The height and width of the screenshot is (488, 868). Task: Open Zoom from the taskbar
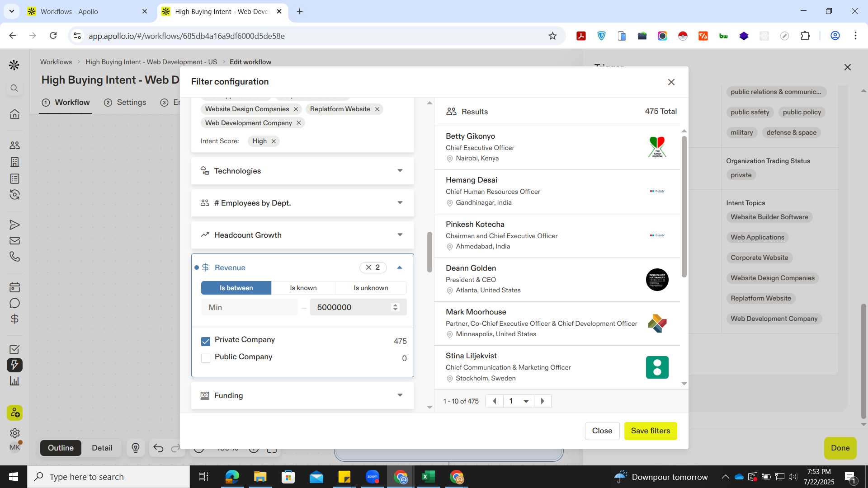click(373, 477)
